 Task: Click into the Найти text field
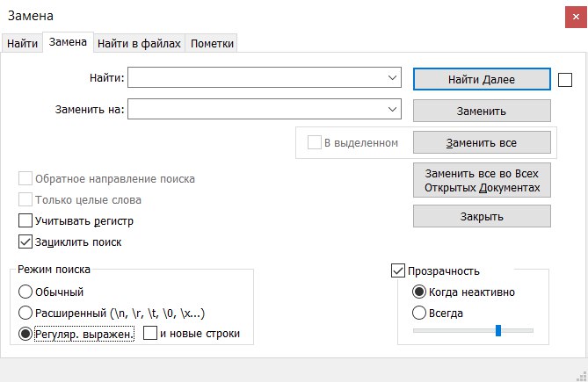(x=257, y=79)
